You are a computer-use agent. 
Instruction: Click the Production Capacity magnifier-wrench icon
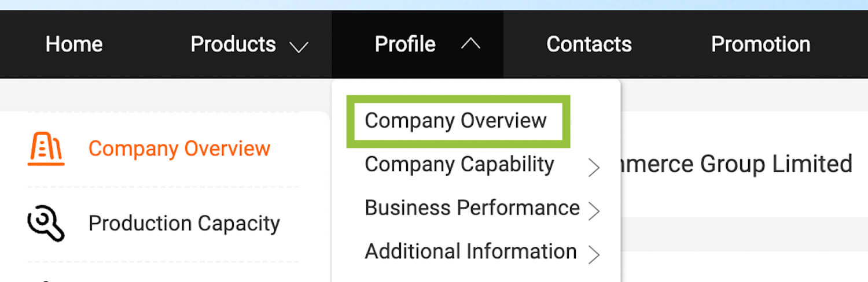pyautogui.click(x=46, y=223)
